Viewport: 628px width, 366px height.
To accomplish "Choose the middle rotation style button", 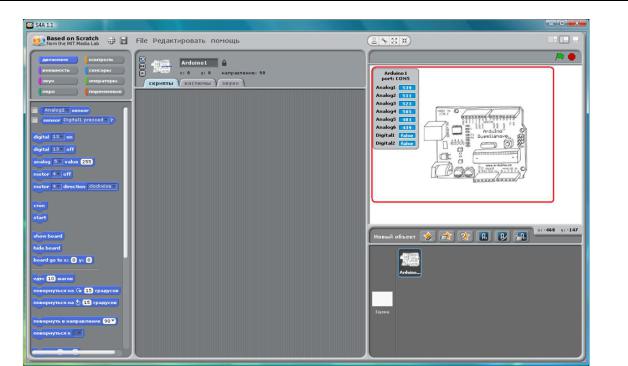I will [142, 66].
